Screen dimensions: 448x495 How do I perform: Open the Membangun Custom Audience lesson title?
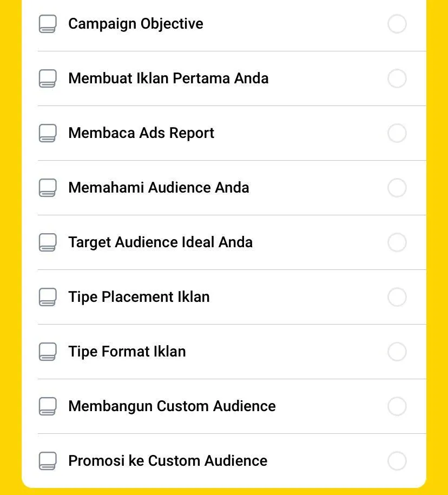tap(172, 406)
